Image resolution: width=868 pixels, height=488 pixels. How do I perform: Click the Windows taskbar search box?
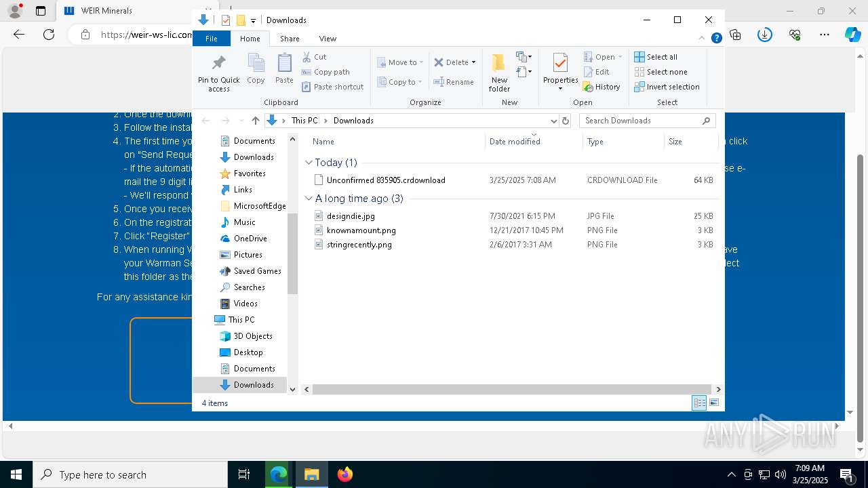[130, 474]
